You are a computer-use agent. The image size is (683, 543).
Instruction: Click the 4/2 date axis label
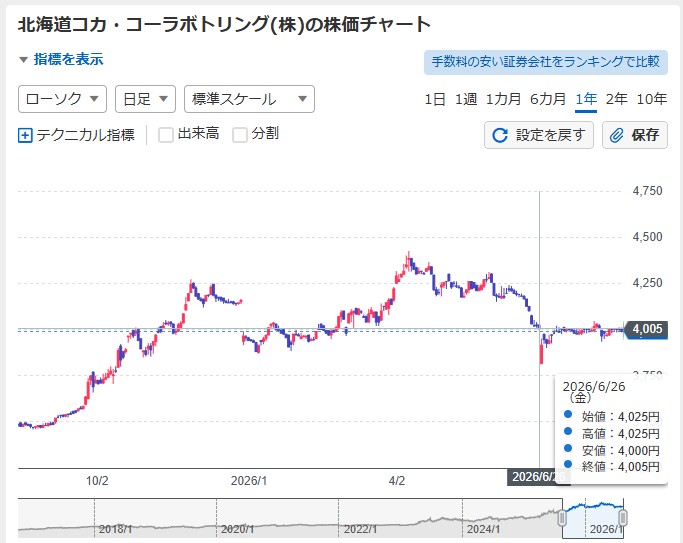click(x=397, y=481)
